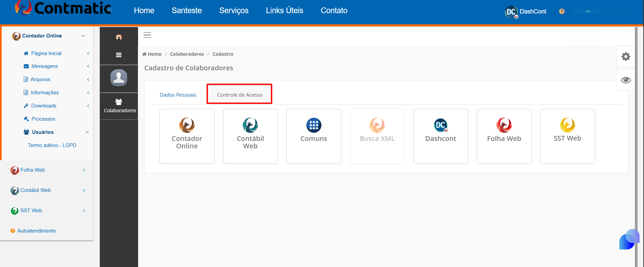Open Termo aditivo - LGPD link
The height and width of the screenshot is (267, 644).
(52, 145)
